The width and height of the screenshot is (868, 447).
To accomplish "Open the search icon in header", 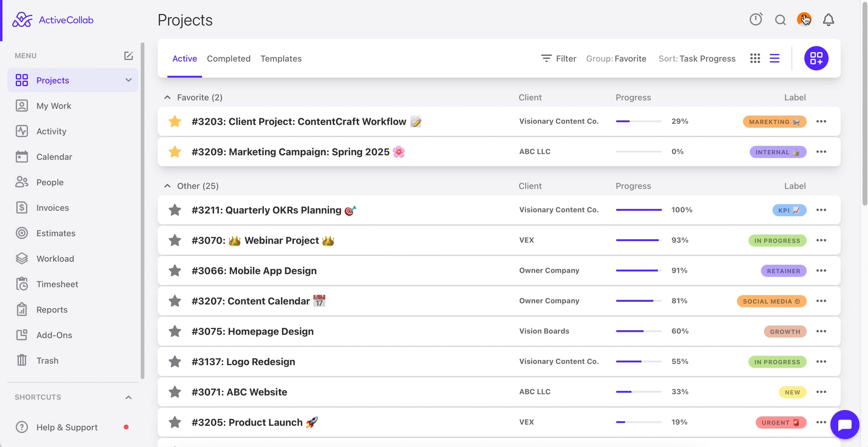I will click(780, 20).
